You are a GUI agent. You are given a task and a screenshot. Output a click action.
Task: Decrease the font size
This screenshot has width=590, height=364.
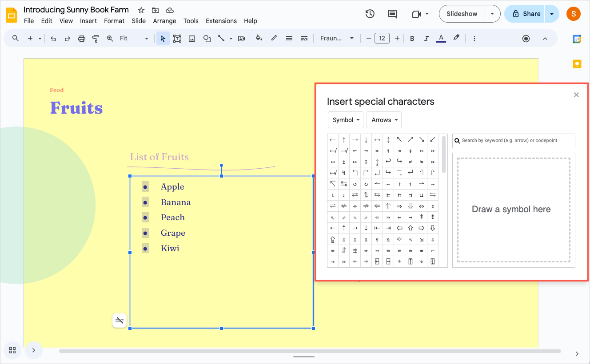[x=368, y=39]
